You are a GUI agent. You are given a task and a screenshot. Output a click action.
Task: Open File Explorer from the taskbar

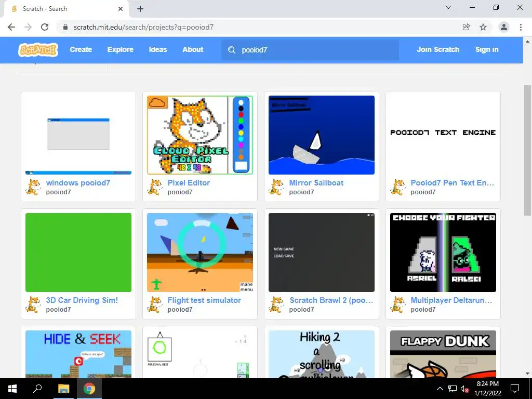[x=63, y=389]
